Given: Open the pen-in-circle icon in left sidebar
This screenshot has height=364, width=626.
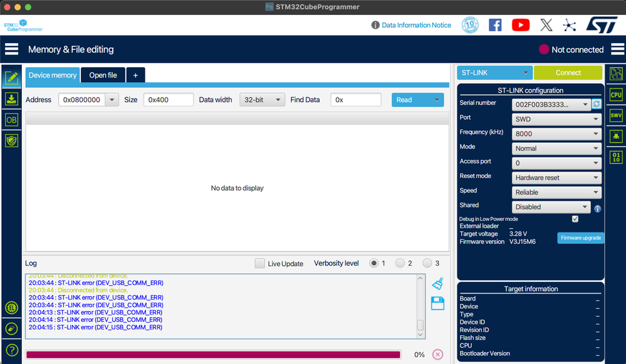Looking at the screenshot, I should 11,329.
